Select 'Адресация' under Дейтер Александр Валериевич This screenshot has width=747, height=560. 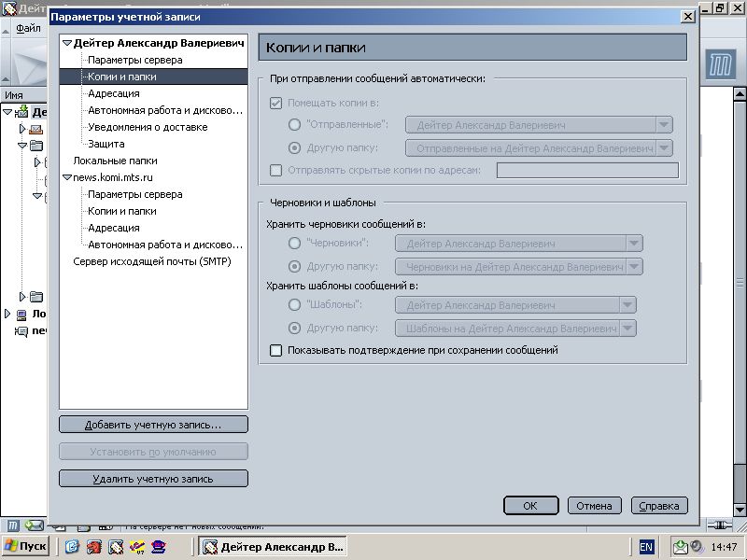click(x=113, y=93)
